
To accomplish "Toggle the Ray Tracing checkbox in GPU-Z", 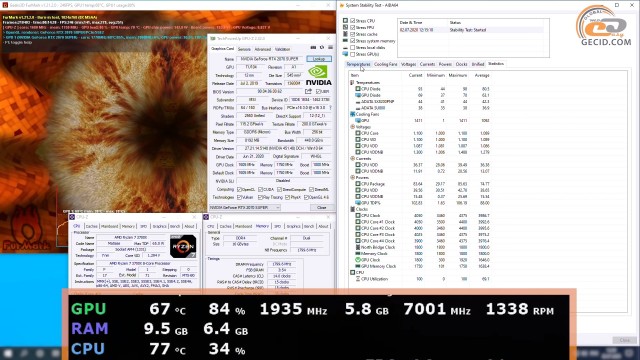I will 260,197.
